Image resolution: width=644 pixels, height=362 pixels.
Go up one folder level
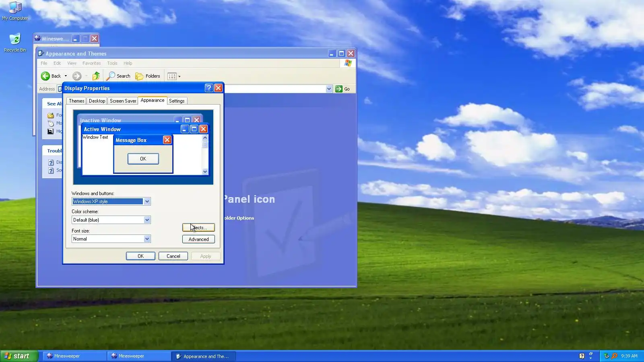pyautogui.click(x=96, y=76)
